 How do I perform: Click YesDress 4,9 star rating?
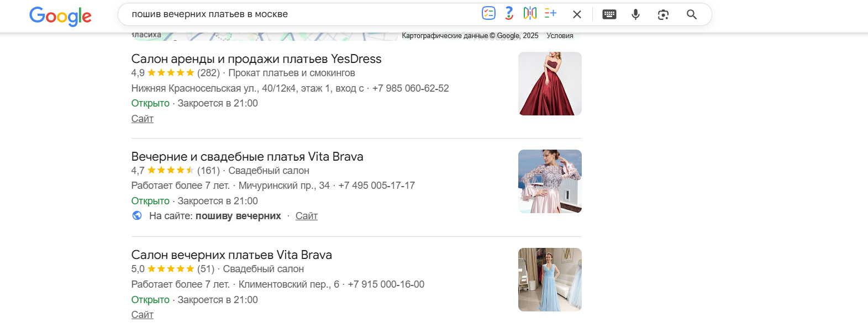click(175, 73)
